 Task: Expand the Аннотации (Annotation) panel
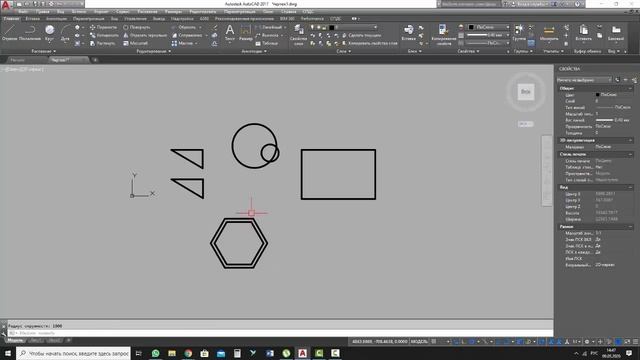pyautogui.click(x=254, y=51)
